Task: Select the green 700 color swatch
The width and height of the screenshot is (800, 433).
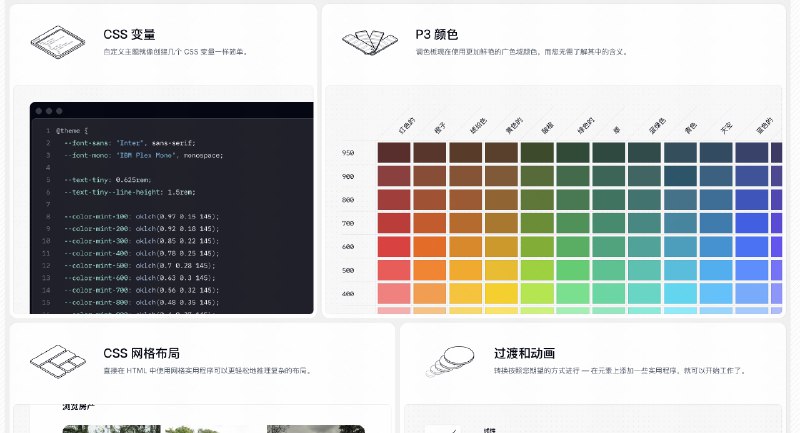Action: click(x=573, y=223)
